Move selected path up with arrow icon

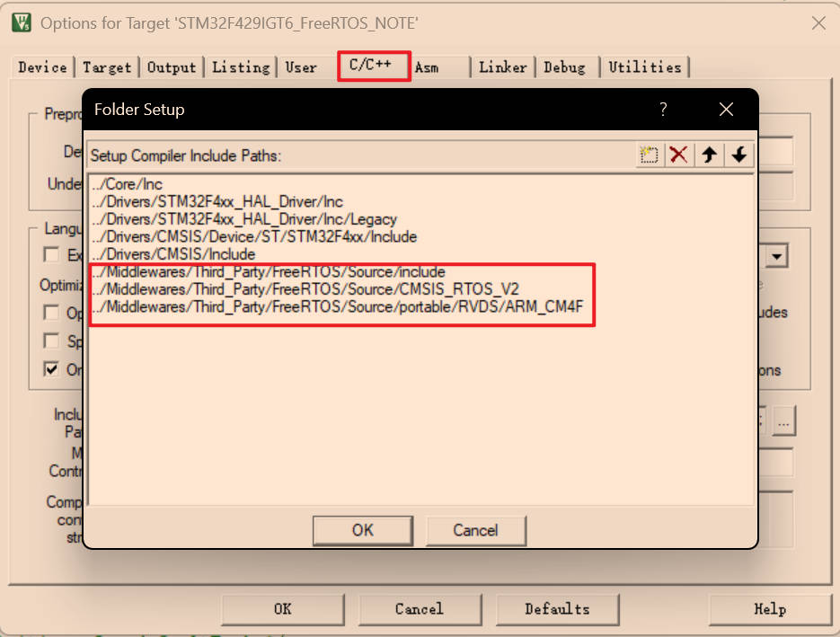point(709,155)
